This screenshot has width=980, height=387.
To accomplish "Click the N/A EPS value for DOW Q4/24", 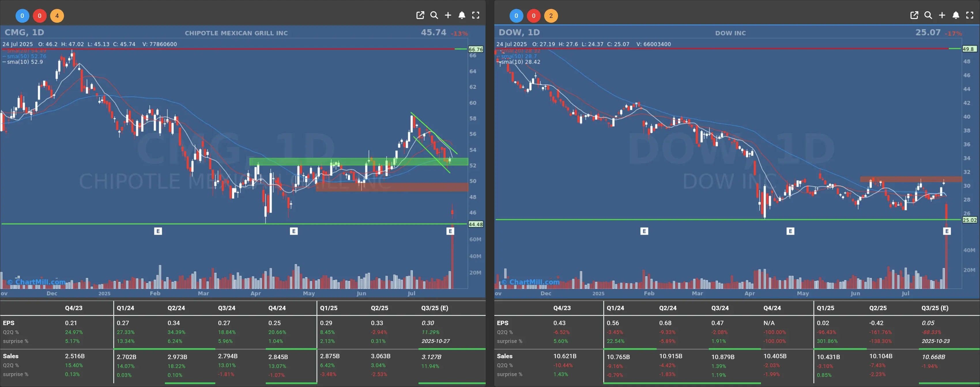I will pyautogui.click(x=768, y=323).
